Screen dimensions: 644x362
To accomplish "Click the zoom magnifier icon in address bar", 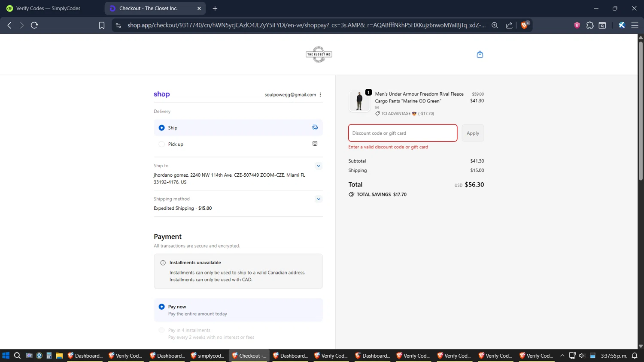I will point(495,25).
